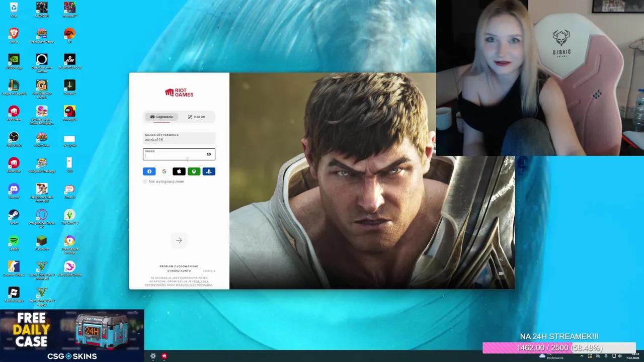Open Business Tour Online Multiplayer shortcut
Screen dimensions: 644x362
click(x=42, y=115)
